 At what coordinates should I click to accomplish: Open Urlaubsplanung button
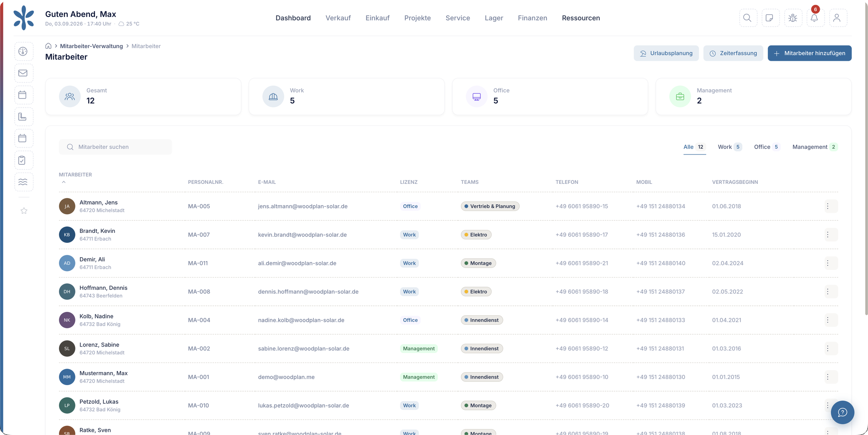[666, 53]
